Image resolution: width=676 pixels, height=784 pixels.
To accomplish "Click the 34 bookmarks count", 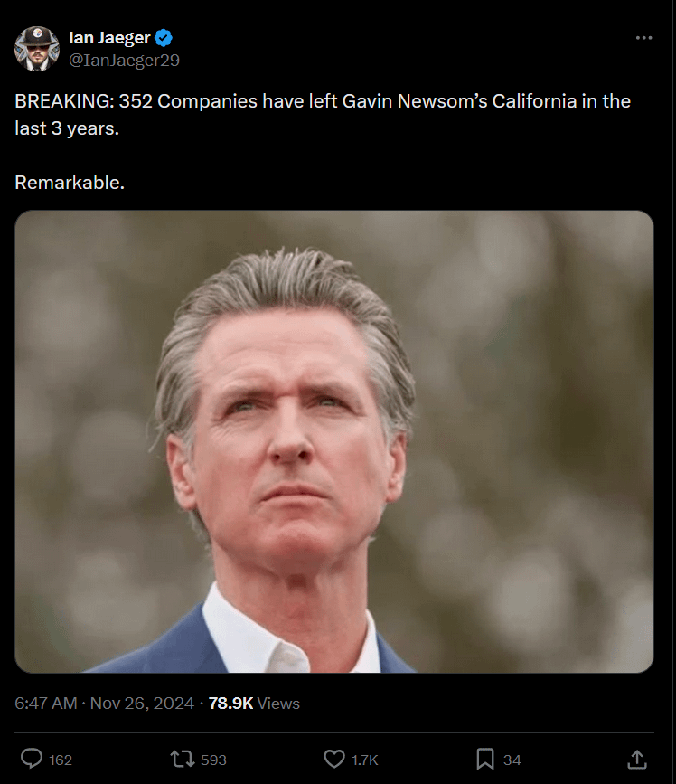I will point(512,760).
